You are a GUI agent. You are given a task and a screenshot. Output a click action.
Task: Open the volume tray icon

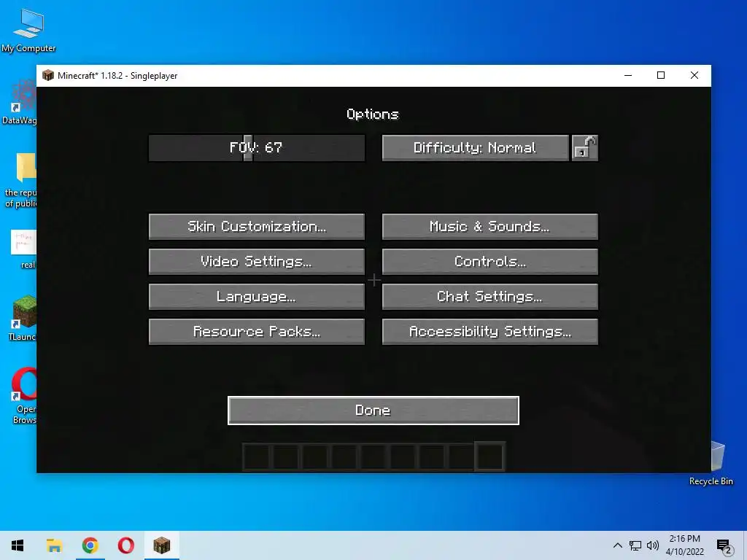click(653, 545)
